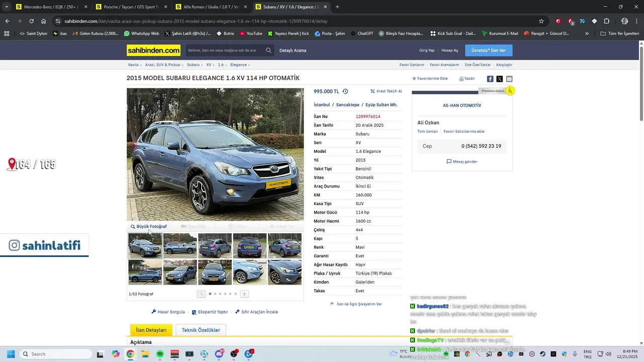Expand Vasıta breadcrumb chevron
Screen dimensions: 644x362
141,65
